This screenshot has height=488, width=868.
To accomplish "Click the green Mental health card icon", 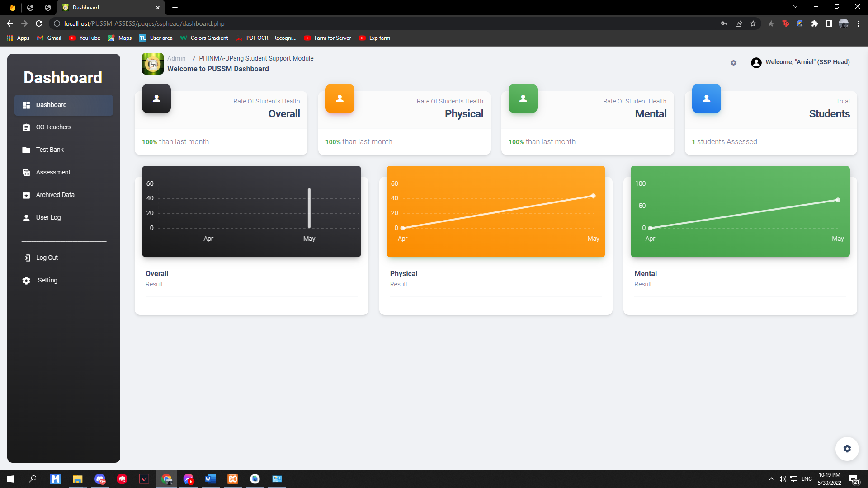I will [523, 99].
